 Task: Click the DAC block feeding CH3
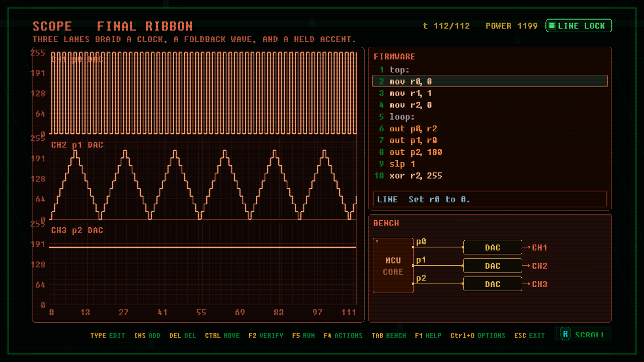pos(493,284)
